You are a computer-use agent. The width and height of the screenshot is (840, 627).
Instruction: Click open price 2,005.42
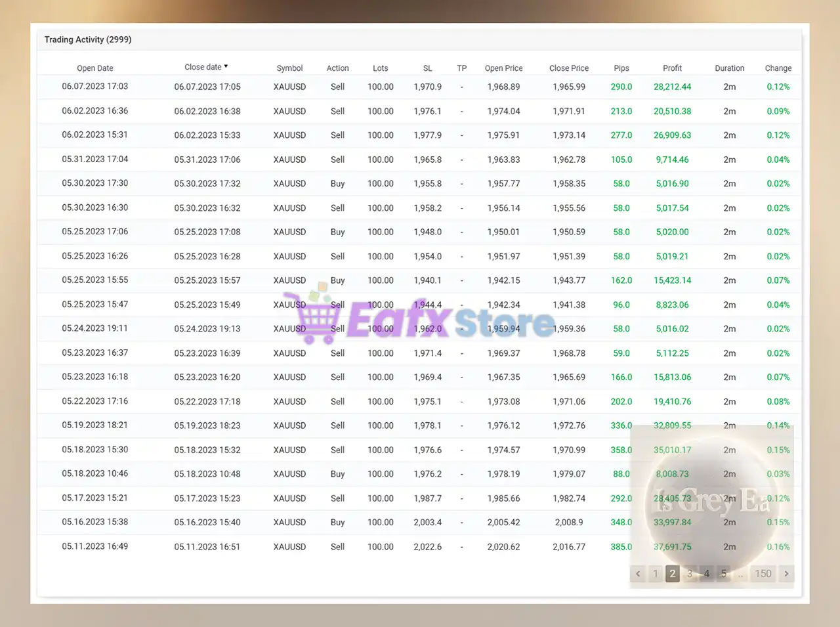(504, 523)
